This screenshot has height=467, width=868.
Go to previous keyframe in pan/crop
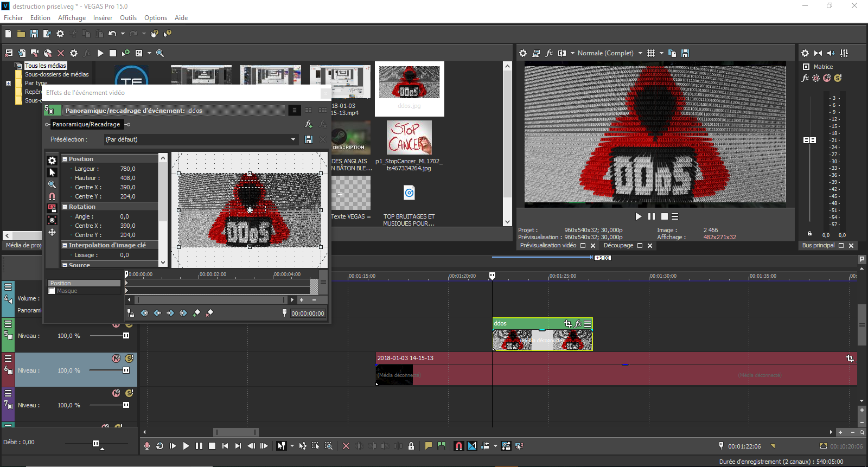157,313
